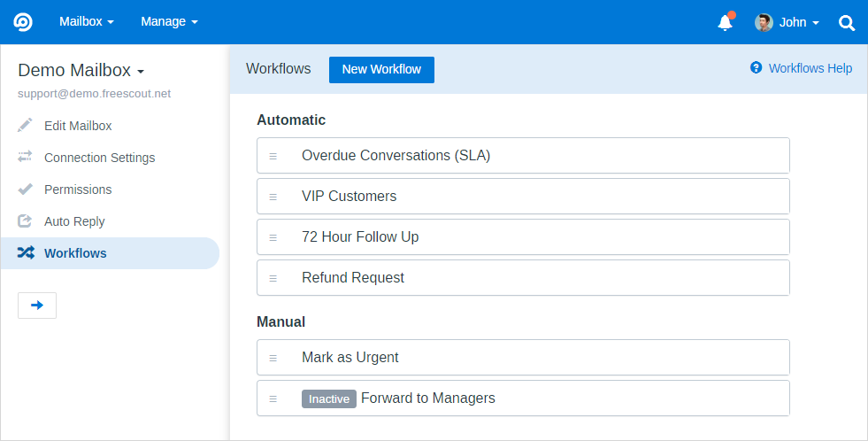
Task: Select Permissions in the sidebar
Action: tap(78, 190)
